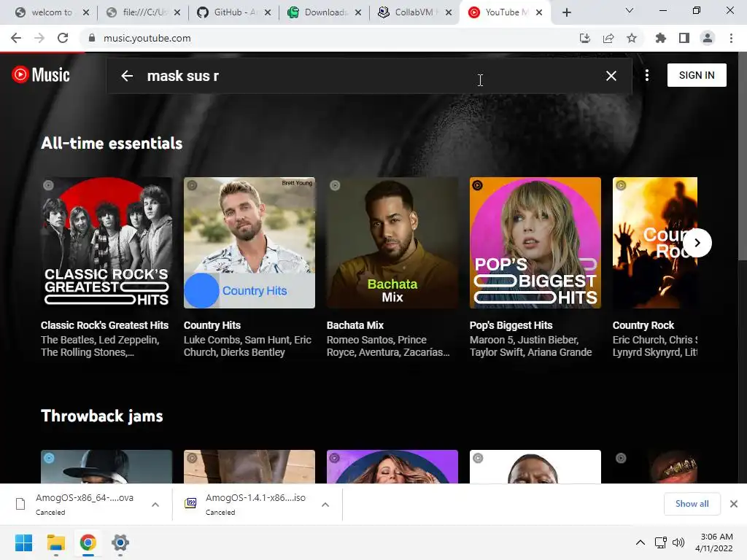Click the 'Throwback jams' heading
This screenshot has width=747, height=560.
(x=102, y=416)
